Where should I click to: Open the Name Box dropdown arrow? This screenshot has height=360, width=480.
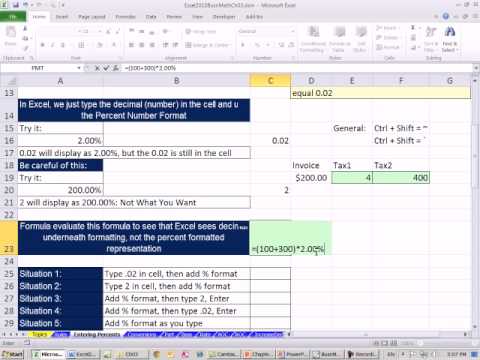79,68
